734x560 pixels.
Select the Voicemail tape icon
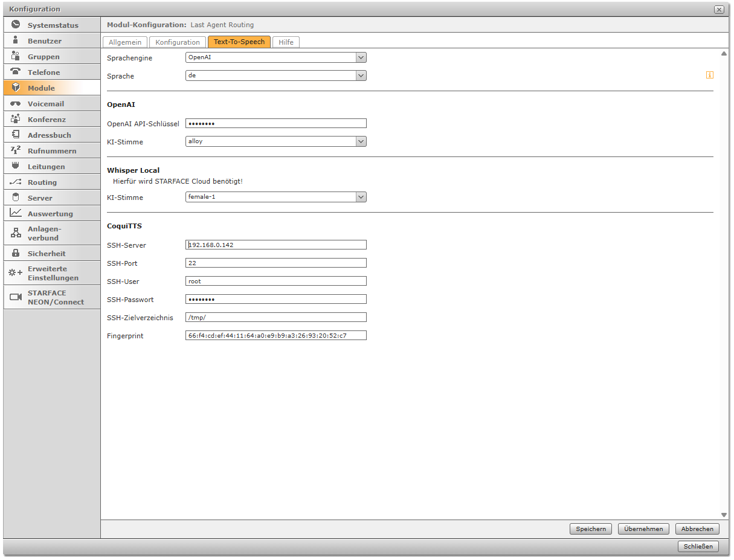coord(16,103)
